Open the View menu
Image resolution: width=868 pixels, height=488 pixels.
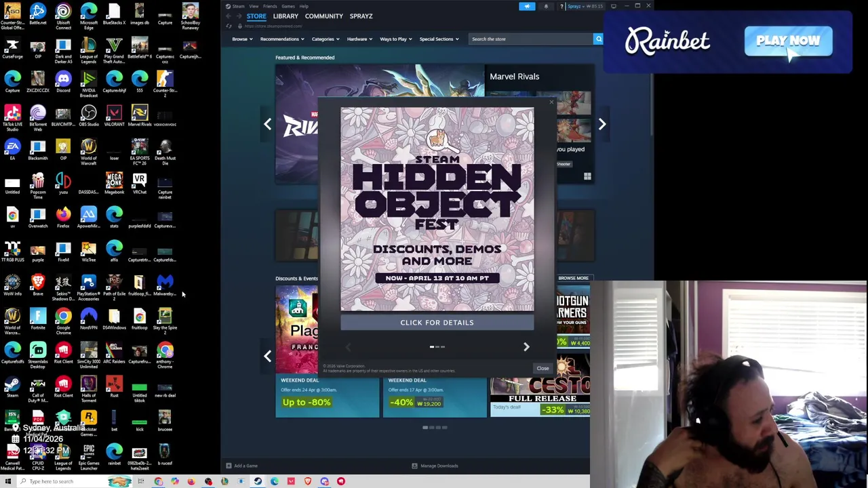[254, 6]
